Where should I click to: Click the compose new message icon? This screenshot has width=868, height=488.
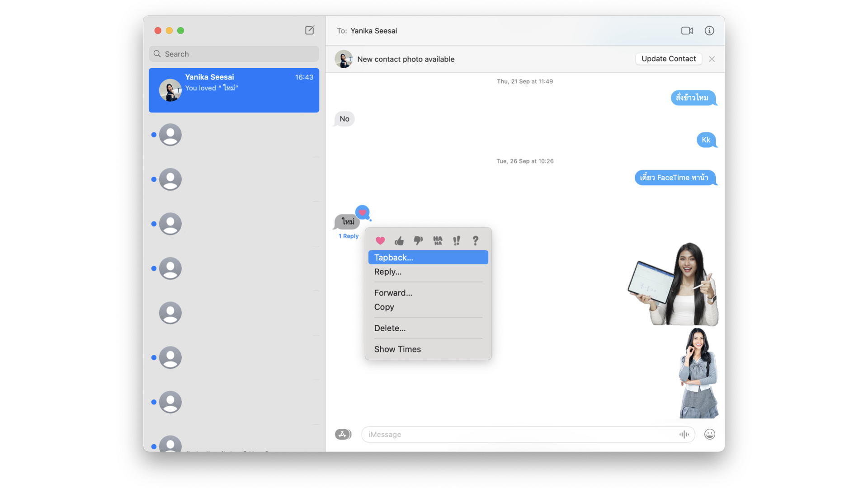310,30
